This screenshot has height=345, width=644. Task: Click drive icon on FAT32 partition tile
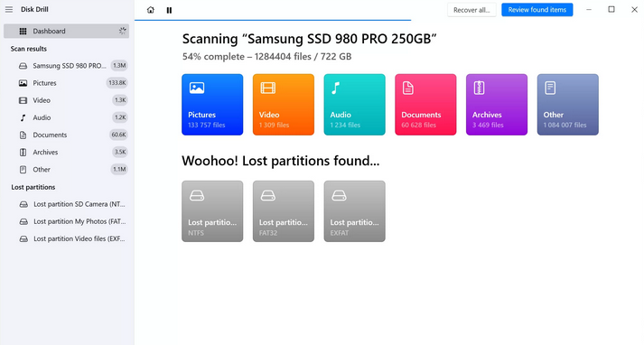[267, 196]
